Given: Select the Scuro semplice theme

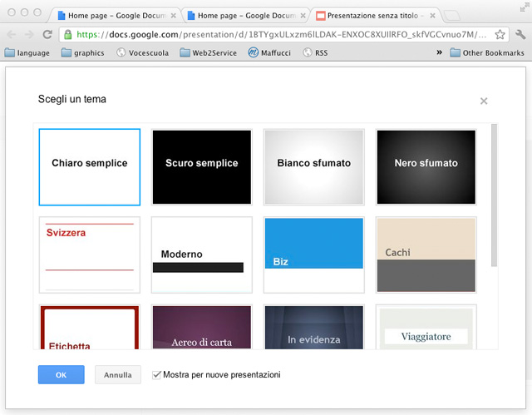Looking at the screenshot, I should [201, 166].
